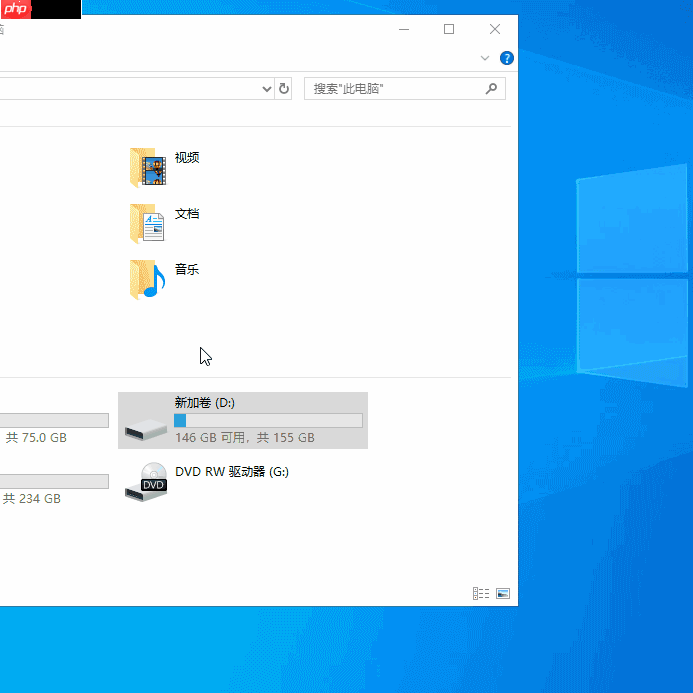The width and height of the screenshot is (693, 693).
Task: Click the refresh button beside address bar
Action: 284,89
